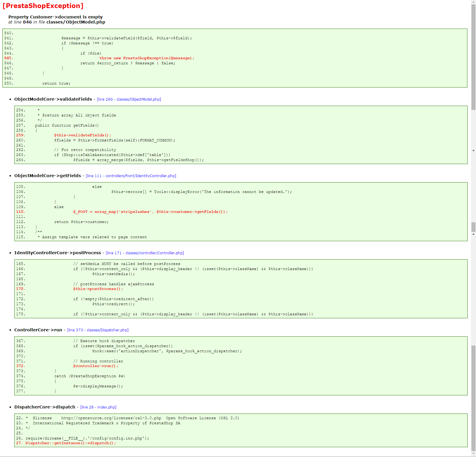Click the "$this->redirect();" code line
This screenshot has height=457, width=476.
pyautogui.click(x=114, y=304)
